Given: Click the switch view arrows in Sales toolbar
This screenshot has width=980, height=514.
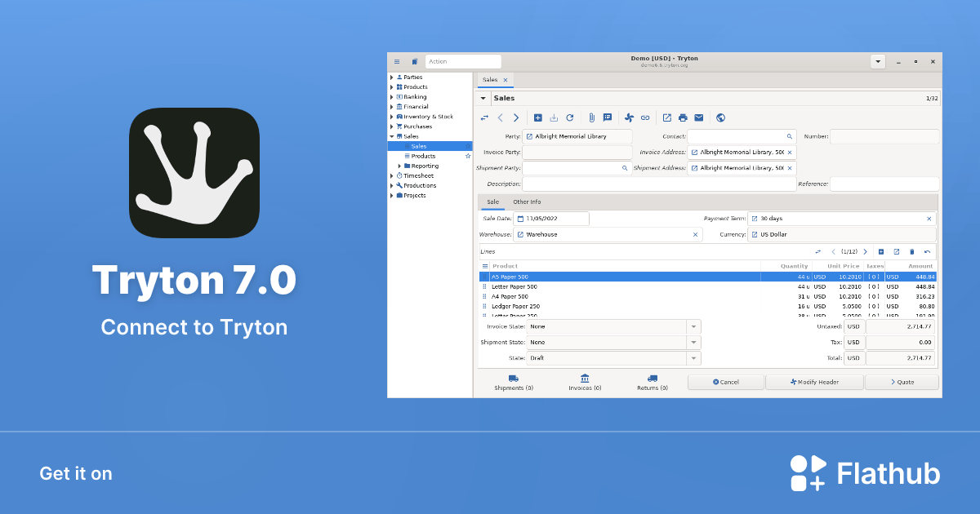Looking at the screenshot, I should tap(484, 117).
